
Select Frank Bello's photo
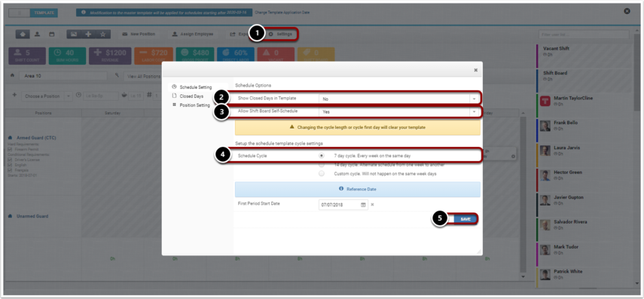pos(545,126)
